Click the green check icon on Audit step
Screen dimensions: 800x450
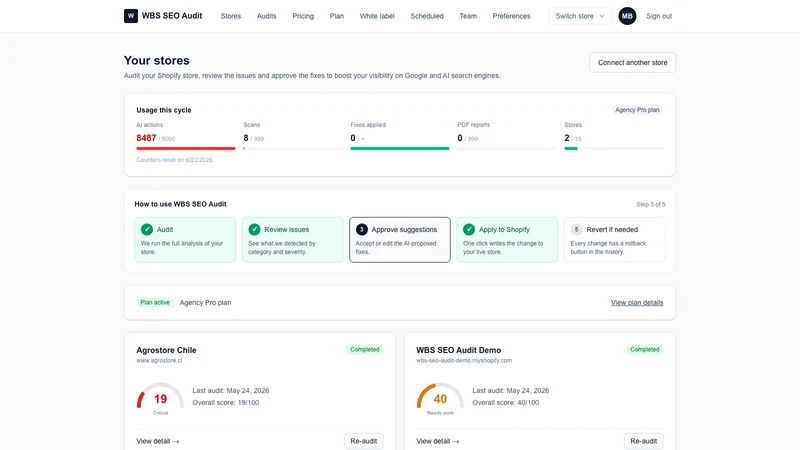coord(147,230)
